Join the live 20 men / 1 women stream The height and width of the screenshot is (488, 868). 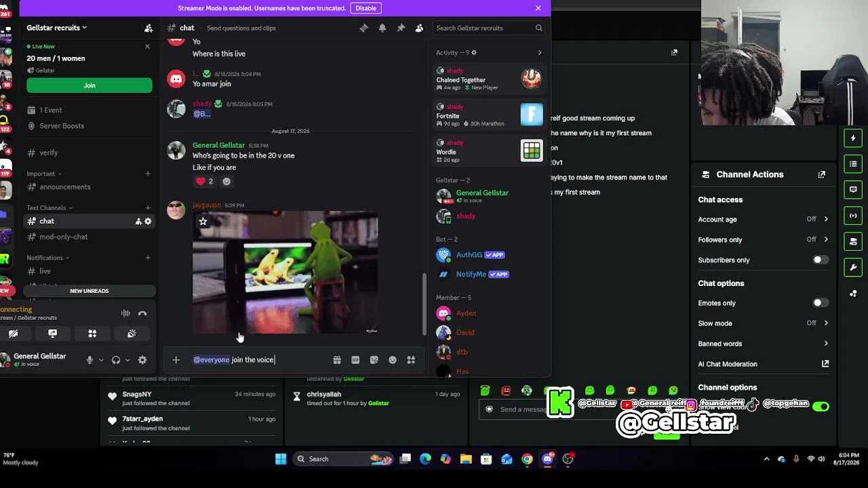90,85
